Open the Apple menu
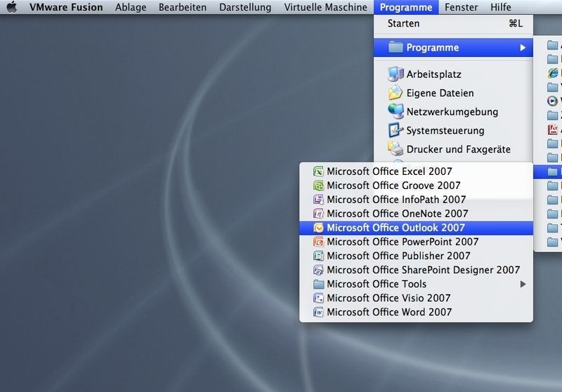Image resolution: width=562 pixels, height=392 pixels. point(12,7)
